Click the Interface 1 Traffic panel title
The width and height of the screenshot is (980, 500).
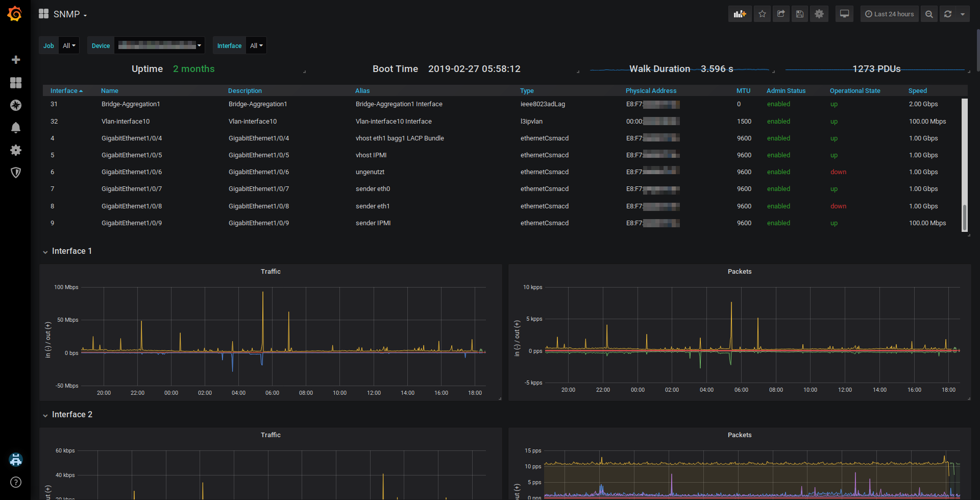[x=271, y=272]
